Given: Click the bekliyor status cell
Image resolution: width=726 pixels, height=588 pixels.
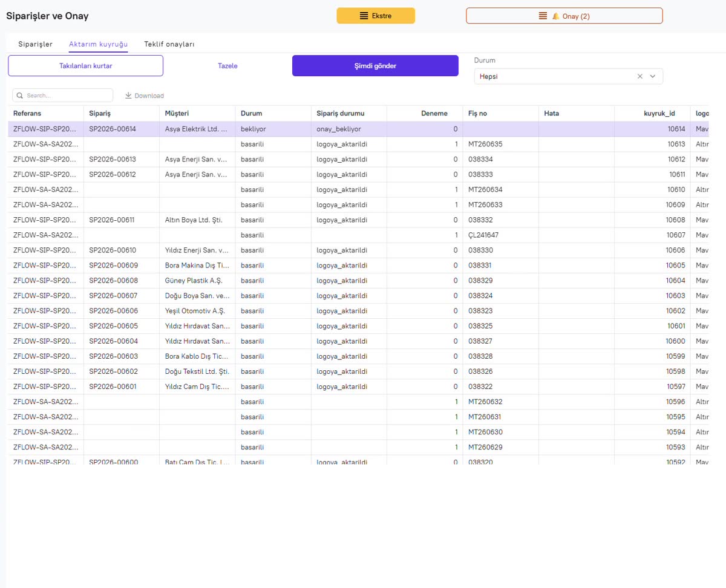Looking at the screenshot, I should coord(273,129).
